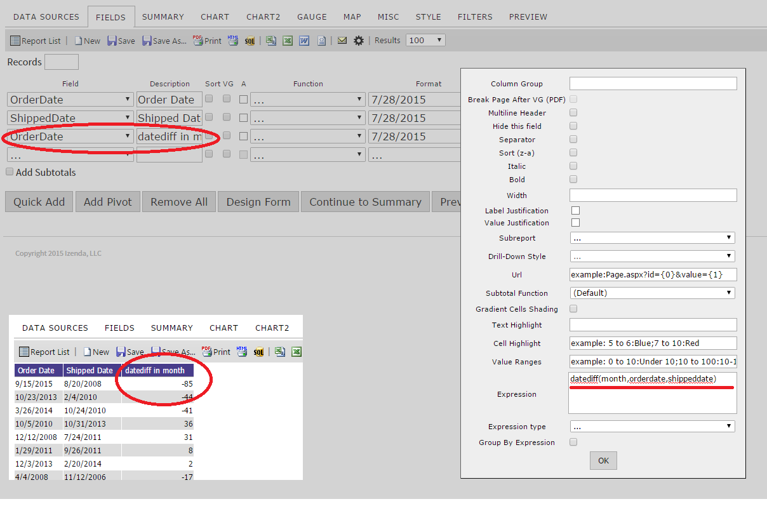Click the Design Form button
Viewport: 767px width, 532px height.
coord(258,202)
